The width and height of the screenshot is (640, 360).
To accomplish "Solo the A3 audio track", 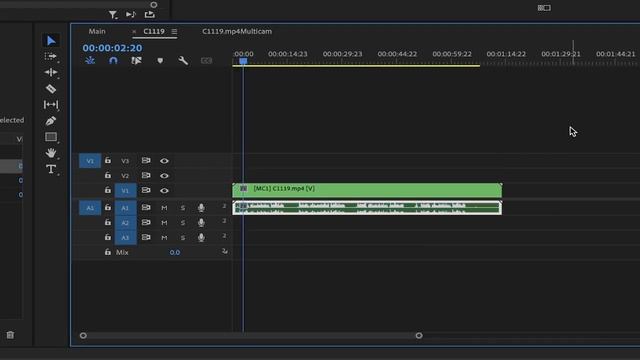I will pyautogui.click(x=183, y=238).
